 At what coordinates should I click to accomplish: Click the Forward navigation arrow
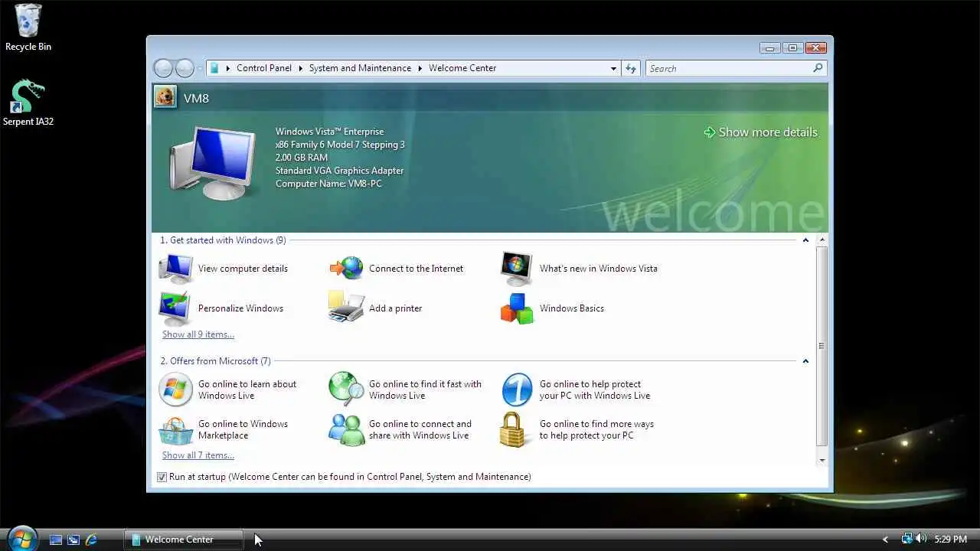(x=185, y=68)
